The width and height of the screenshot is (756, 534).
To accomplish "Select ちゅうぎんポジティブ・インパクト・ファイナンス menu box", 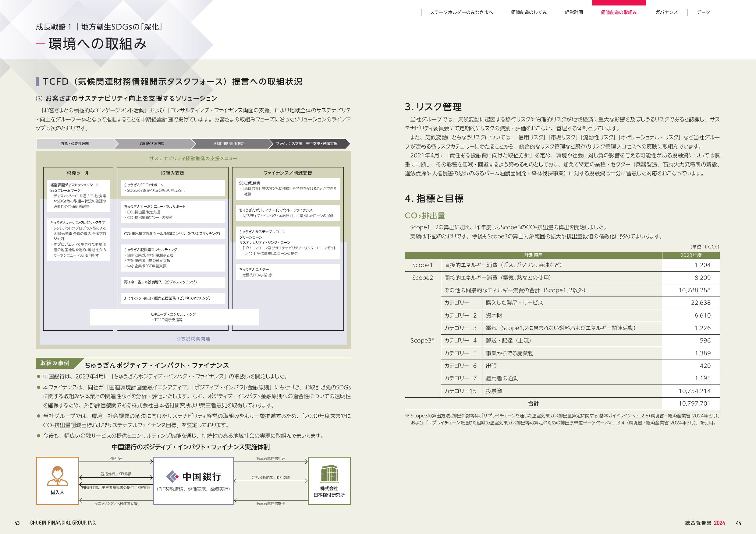I will pos(288,213).
